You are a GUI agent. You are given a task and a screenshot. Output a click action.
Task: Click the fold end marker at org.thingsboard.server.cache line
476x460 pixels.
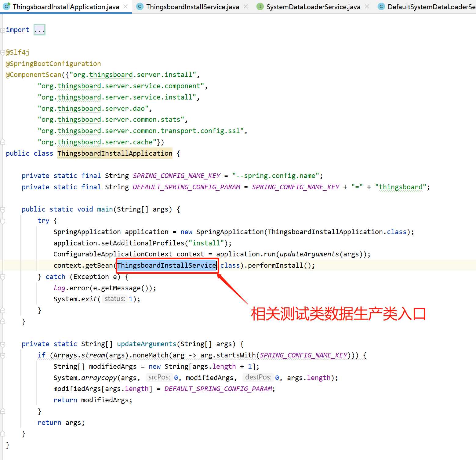(x=3, y=142)
